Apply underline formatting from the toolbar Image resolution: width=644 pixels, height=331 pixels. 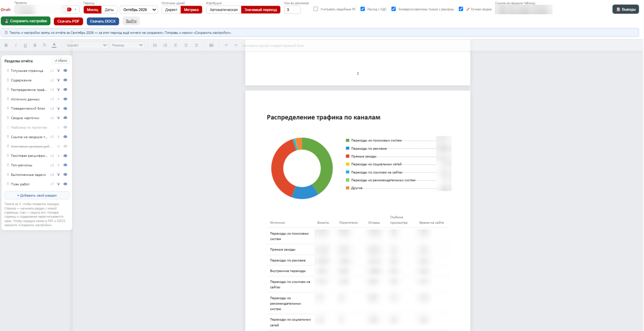[x=25, y=45]
